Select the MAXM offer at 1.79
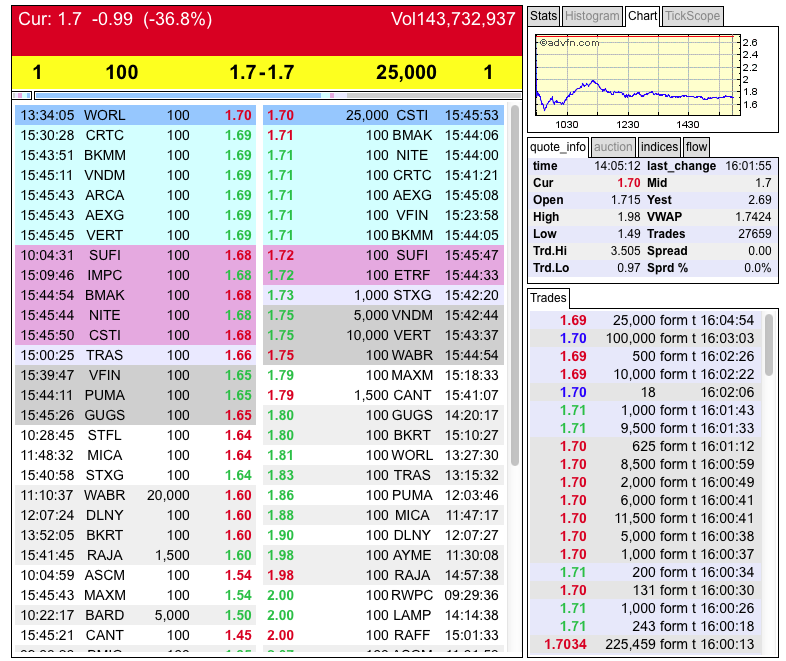Viewport: 786px width, 661px height. (x=383, y=375)
